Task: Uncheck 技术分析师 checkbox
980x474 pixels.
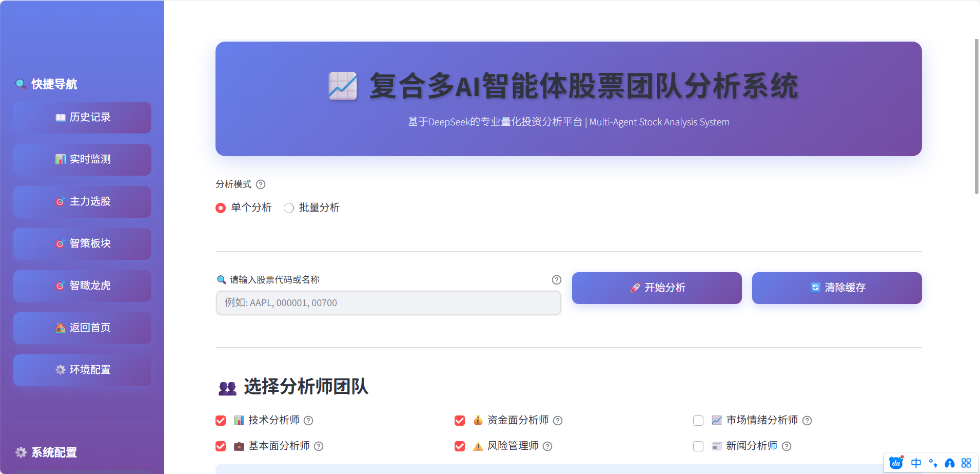Action: pyautogui.click(x=221, y=421)
